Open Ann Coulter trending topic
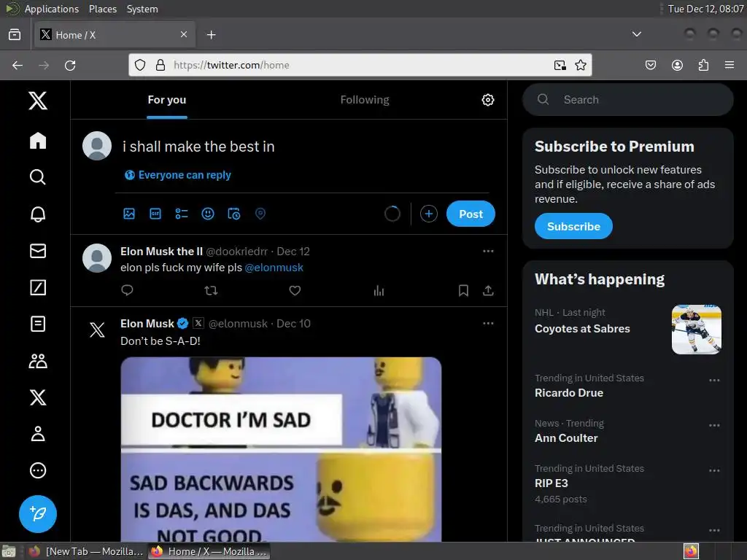This screenshot has width=747, height=560. pyautogui.click(x=566, y=438)
